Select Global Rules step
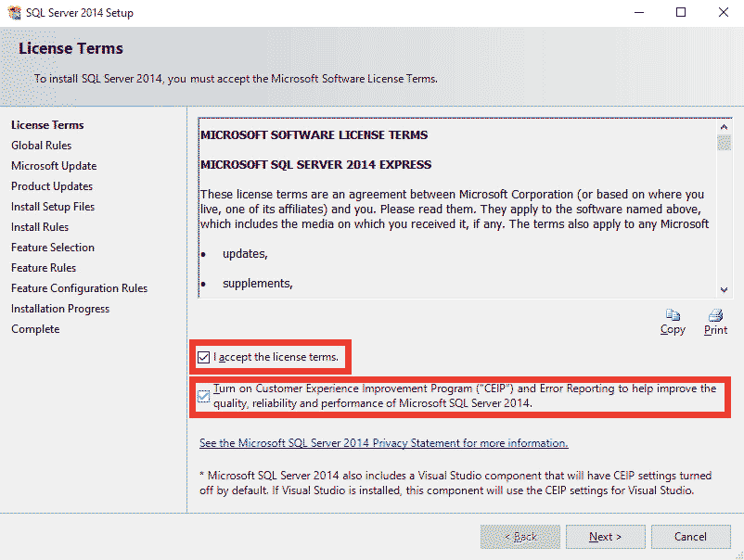 tap(41, 145)
